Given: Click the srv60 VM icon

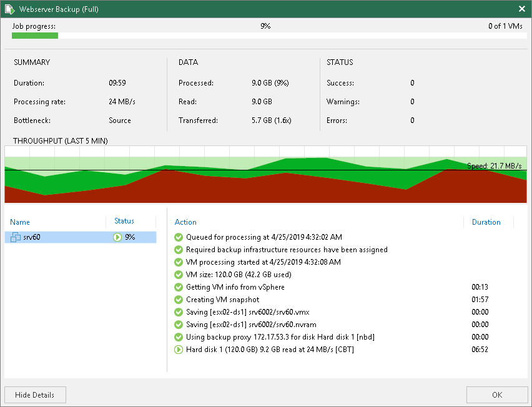Looking at the screenshot, I should click(x=15, y=237).
